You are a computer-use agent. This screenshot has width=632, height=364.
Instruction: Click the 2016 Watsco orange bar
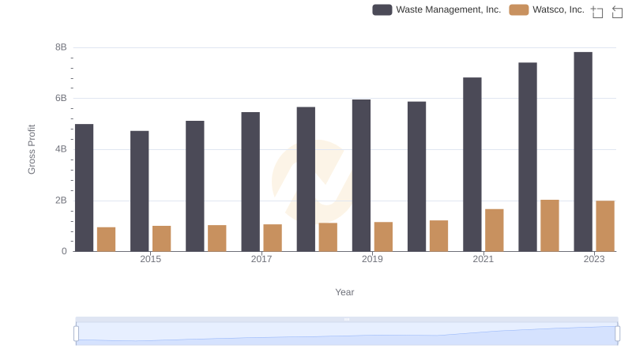coord(217,238)
